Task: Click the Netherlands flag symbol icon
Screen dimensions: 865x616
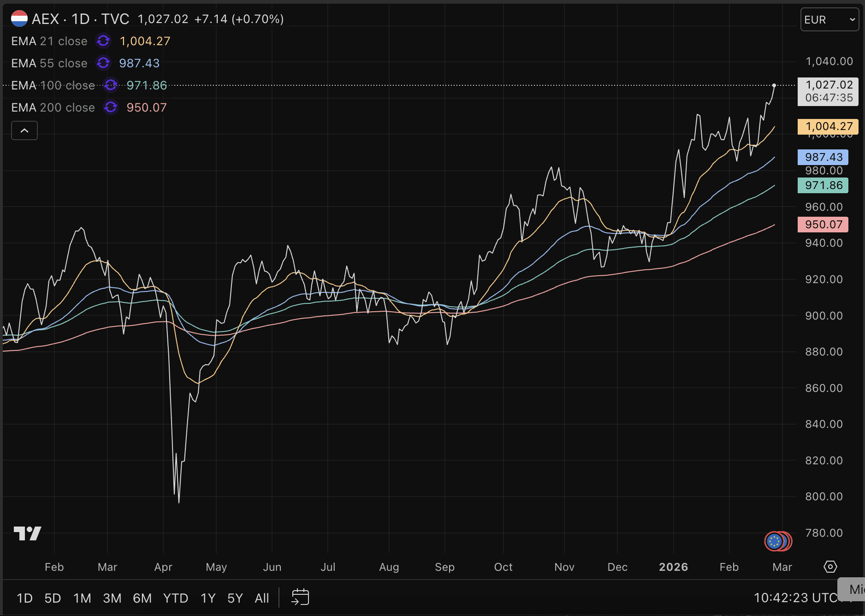Action: tap(19, 19)
